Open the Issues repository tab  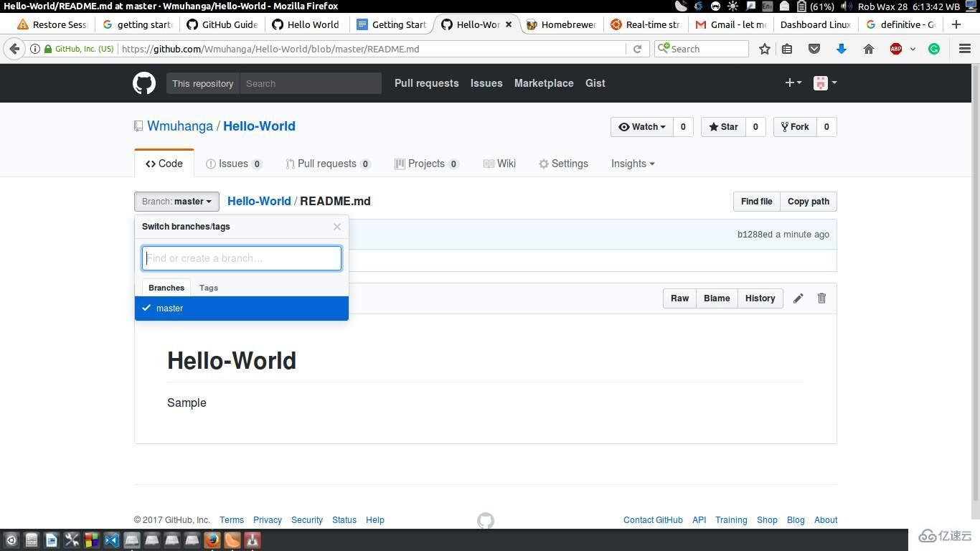click(234, 164)
